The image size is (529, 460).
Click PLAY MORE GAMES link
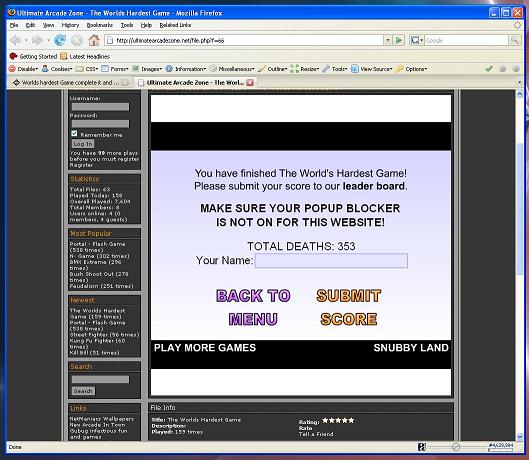(x=205, y=348)
